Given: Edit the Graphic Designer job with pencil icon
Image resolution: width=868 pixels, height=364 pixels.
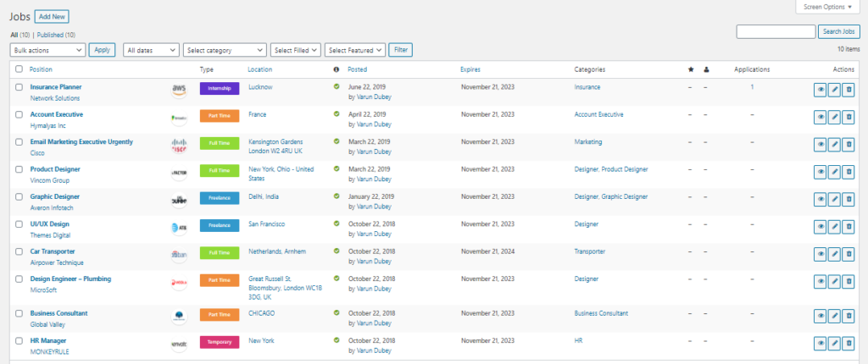Looking at the screenshot, I should (834, 199).
